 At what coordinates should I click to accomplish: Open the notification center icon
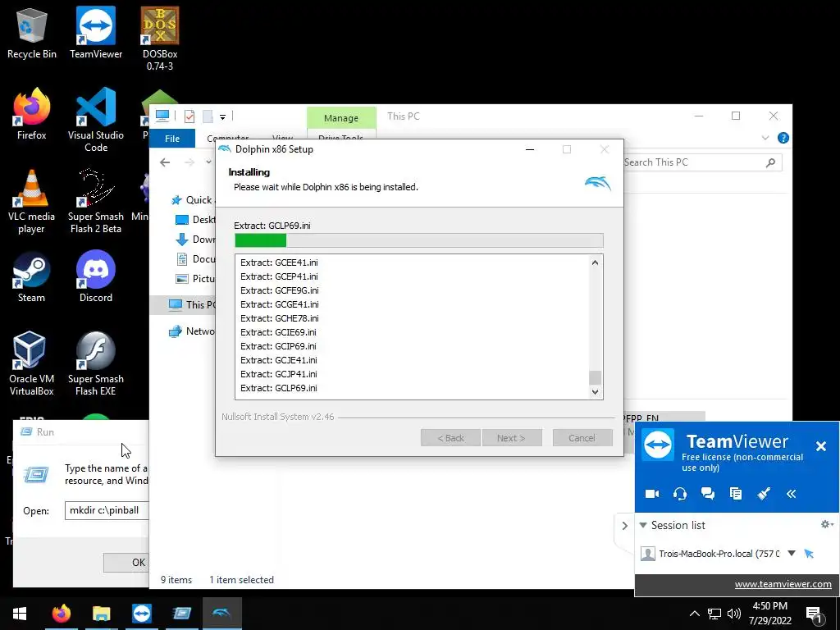click(x=815, y=614)
